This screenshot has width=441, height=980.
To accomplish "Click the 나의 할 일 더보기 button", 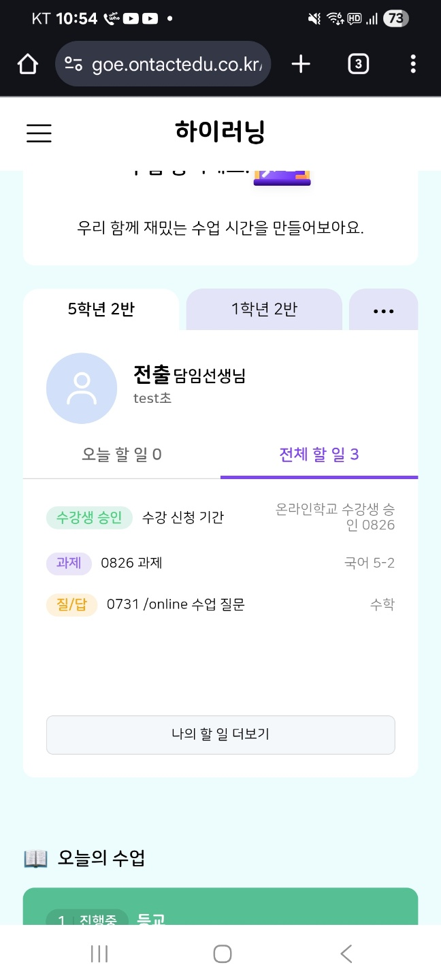I will 220,734.
